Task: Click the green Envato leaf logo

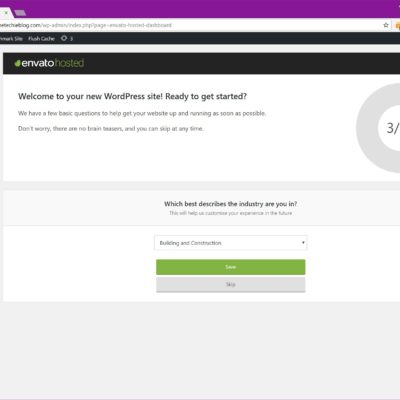Action: point(18,63)
